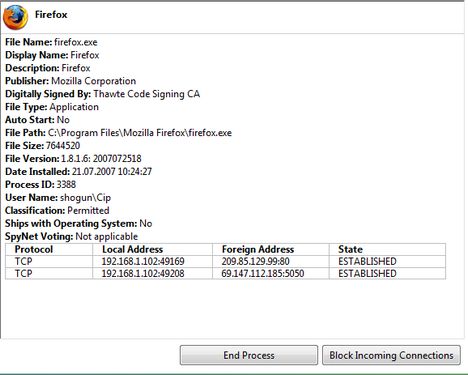Select File Version 1.8.1.6 line
Viewport: 468px width, 375px height.
pos(73,159)
